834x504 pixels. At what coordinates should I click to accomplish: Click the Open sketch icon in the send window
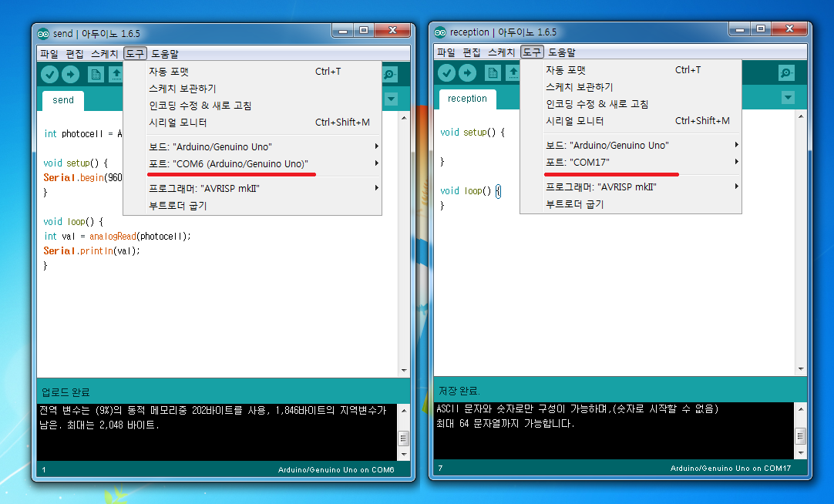tap(116, 75)
